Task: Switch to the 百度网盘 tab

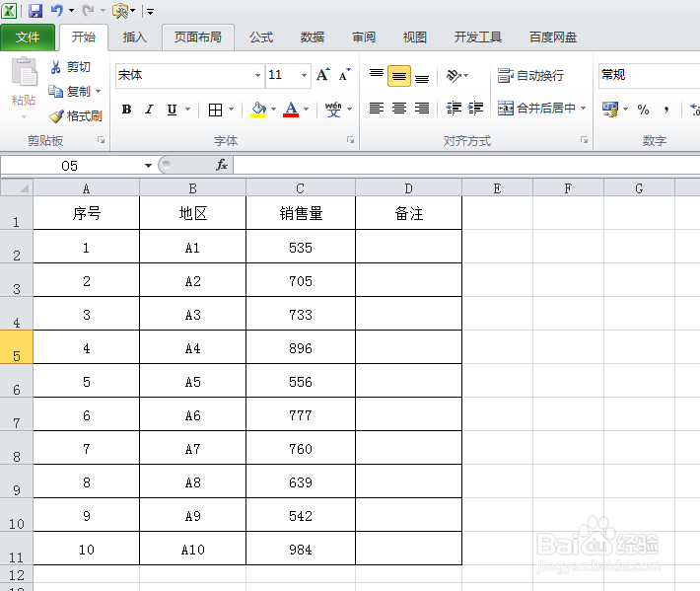Action: (553, 37)
